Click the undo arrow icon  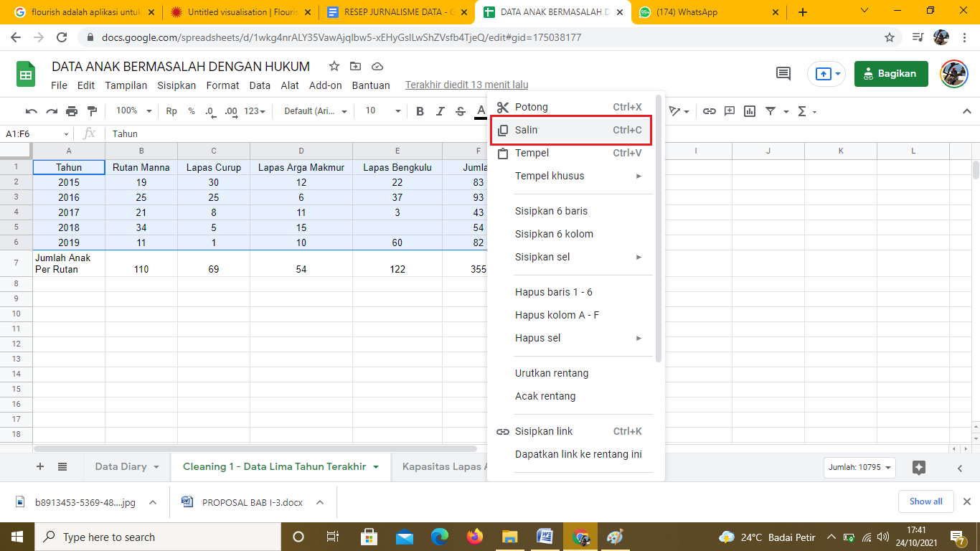(31, 111)
